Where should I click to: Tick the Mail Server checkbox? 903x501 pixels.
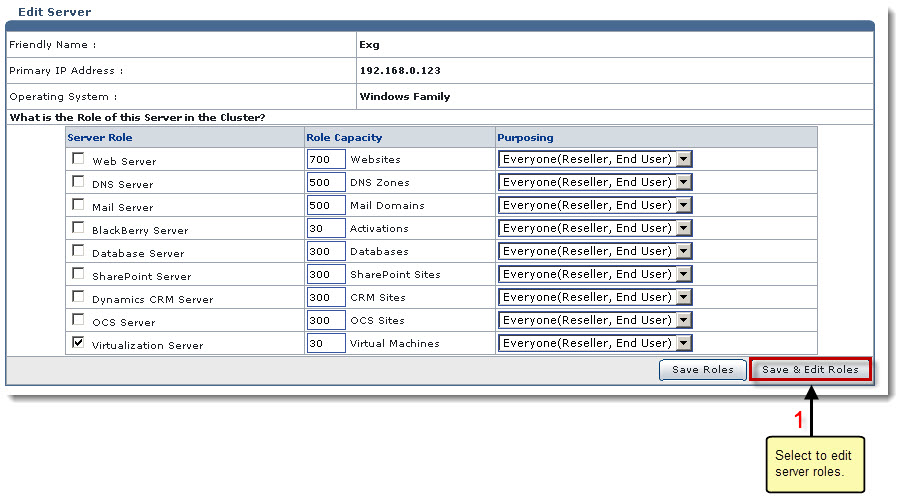[78, 204]
